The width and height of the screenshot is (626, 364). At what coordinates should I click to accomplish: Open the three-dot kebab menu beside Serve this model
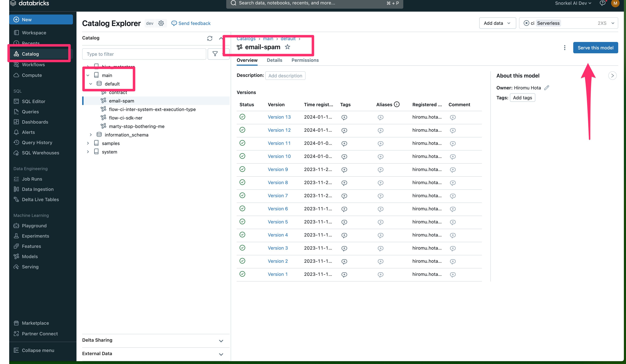565,48
